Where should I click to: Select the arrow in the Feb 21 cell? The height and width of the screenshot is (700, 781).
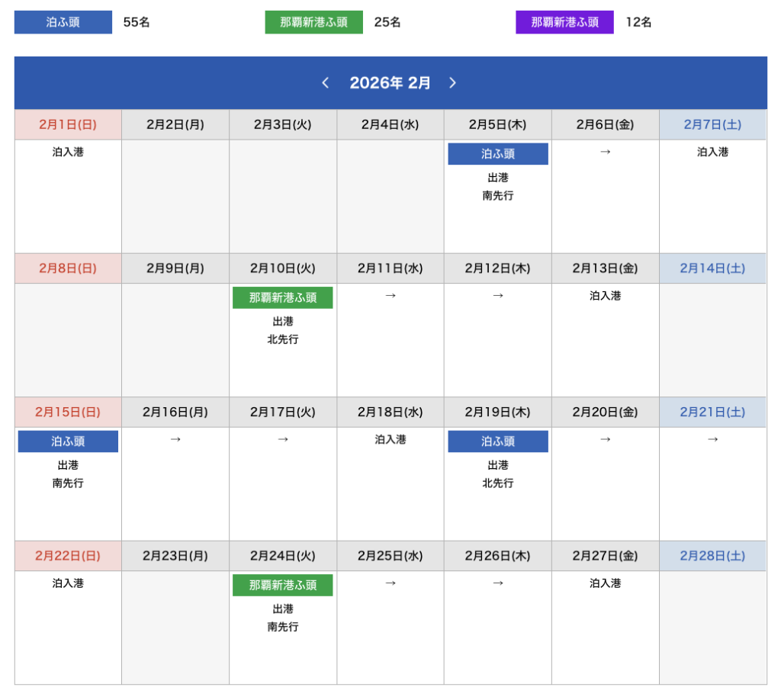pyautogui.click(x=712, y=439)
